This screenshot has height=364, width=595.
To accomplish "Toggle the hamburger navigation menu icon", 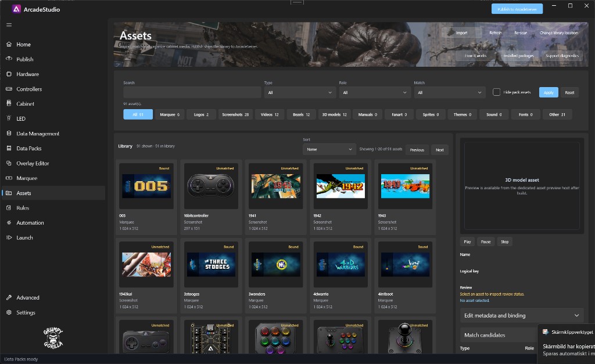I will (9, 25).
